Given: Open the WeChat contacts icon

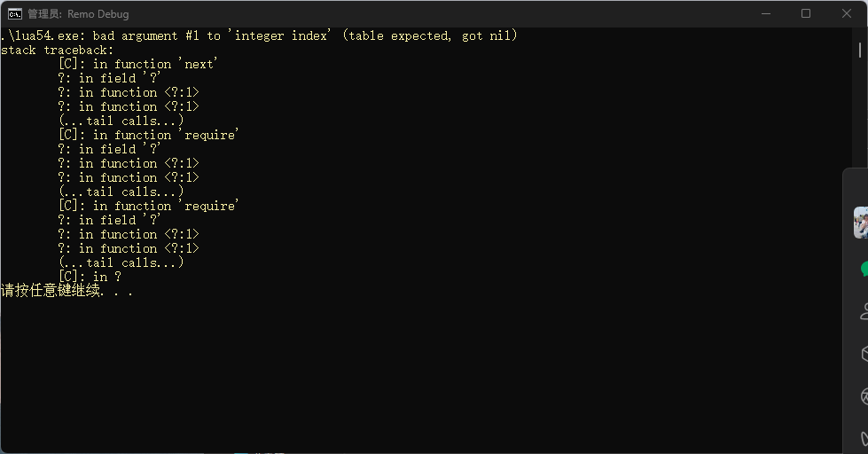Looking at the screenshot, I should click(864, 311).
